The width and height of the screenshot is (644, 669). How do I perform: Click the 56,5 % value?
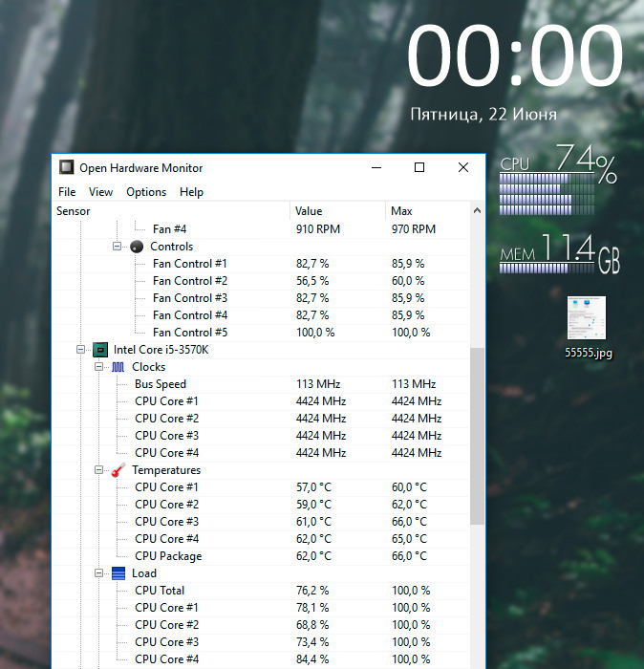pos(312,281)
